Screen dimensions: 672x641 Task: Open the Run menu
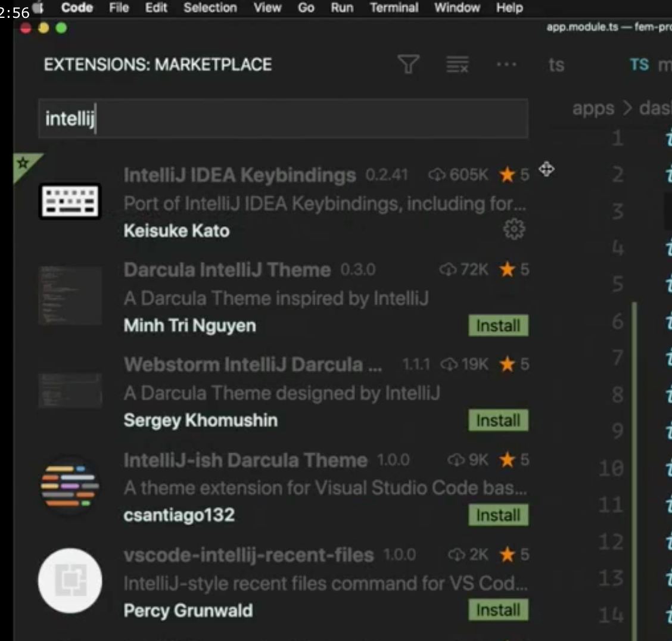click(x=341, y=8)
